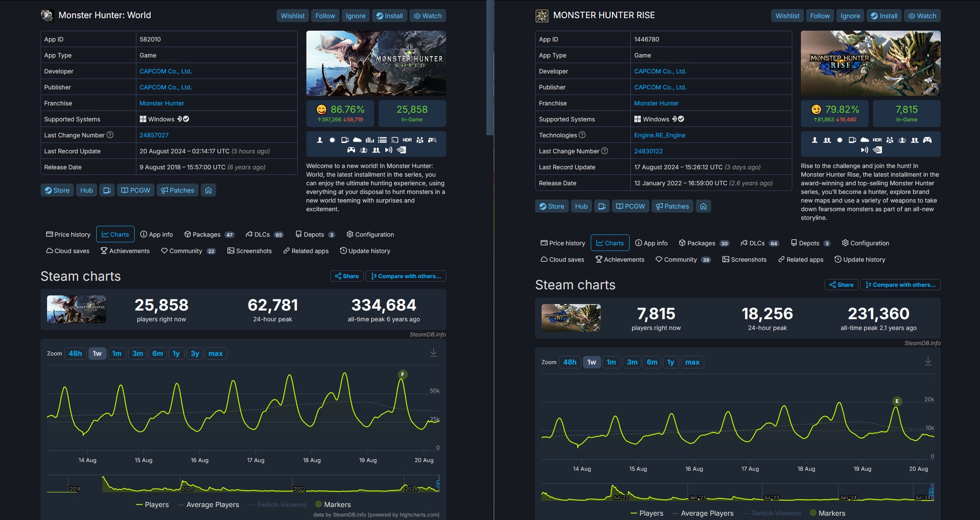Click the Monster Hunter: World app logo icon
Viewport: 980px width, 520px height.
tap(47, 16)
